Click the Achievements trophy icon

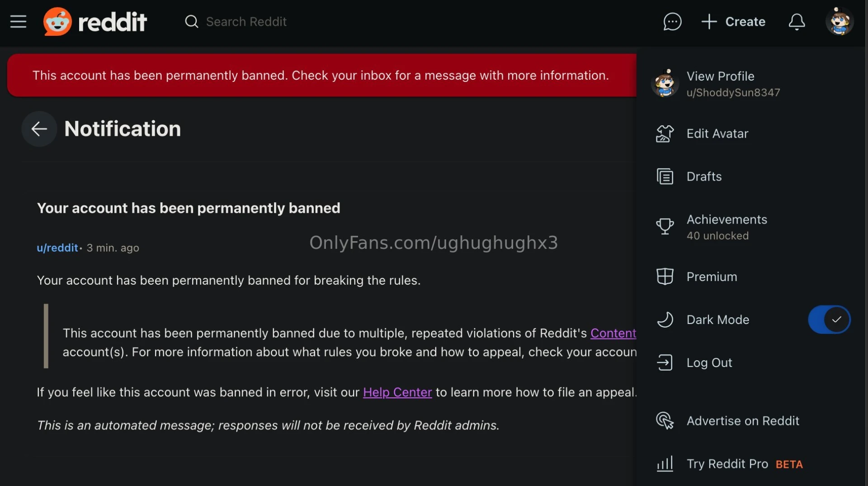[x=665, y=226]
